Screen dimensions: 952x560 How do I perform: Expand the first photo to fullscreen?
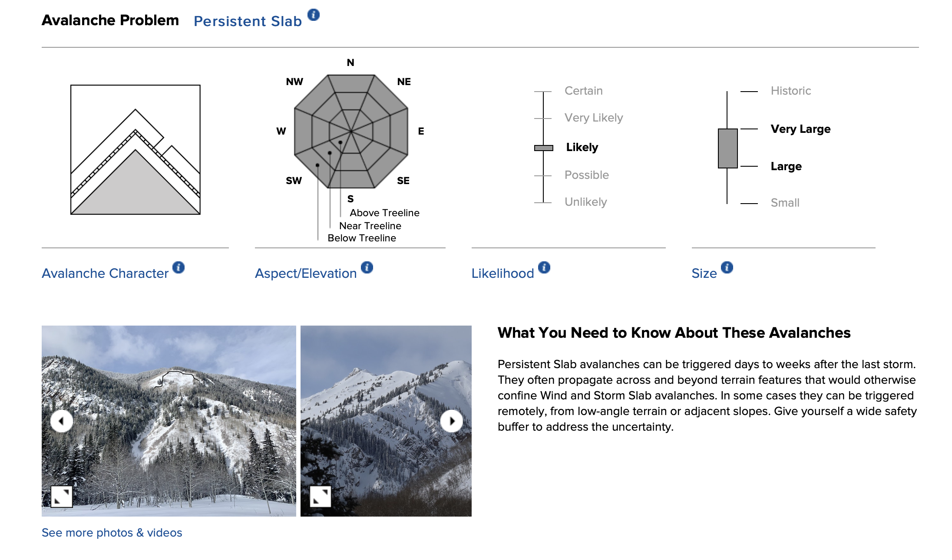(x=62, y=497)
